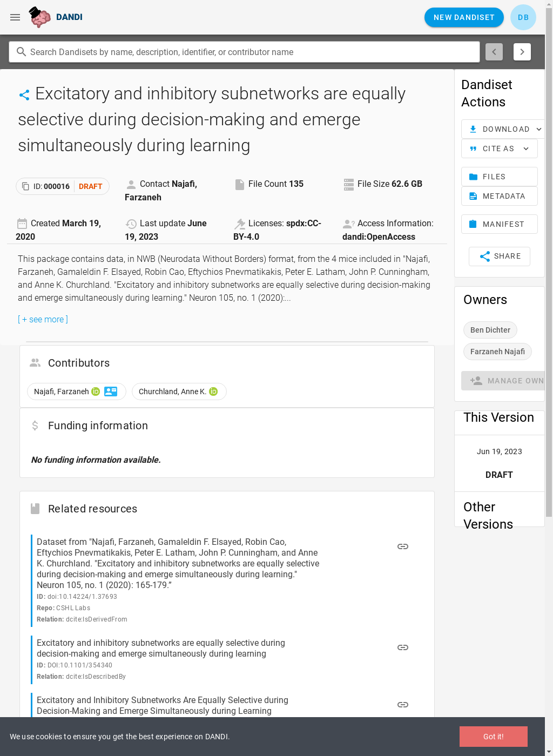
Task: Open the Metadata editor
Action: point(500,196)
